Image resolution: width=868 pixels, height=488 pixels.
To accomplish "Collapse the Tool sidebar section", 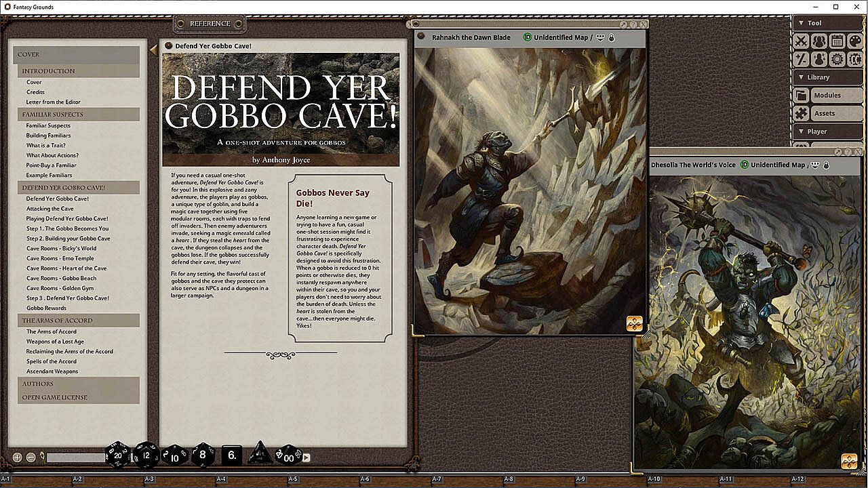I will 827,23.
